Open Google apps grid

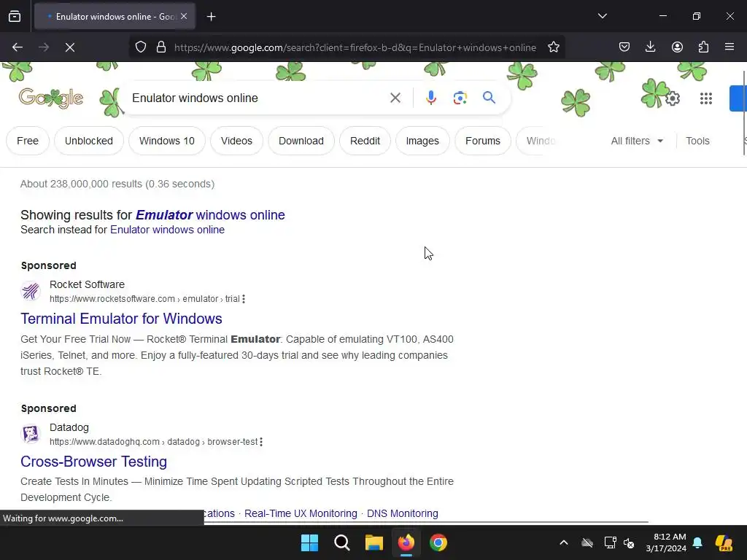coord(706,98)
